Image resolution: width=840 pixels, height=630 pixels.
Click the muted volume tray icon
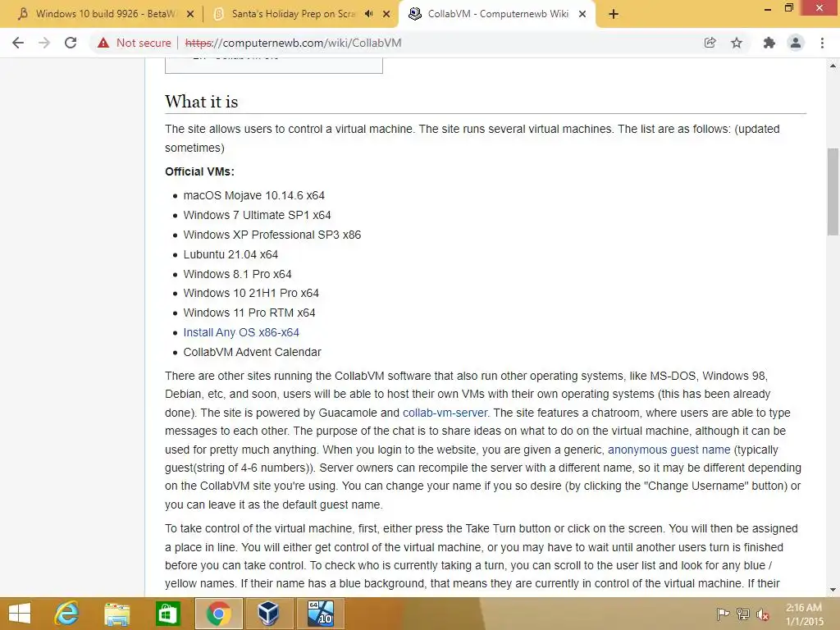(763, 614)
